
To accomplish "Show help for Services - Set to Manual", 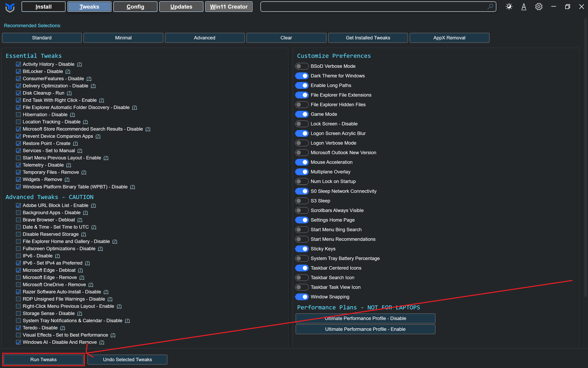I will point(80,151).
